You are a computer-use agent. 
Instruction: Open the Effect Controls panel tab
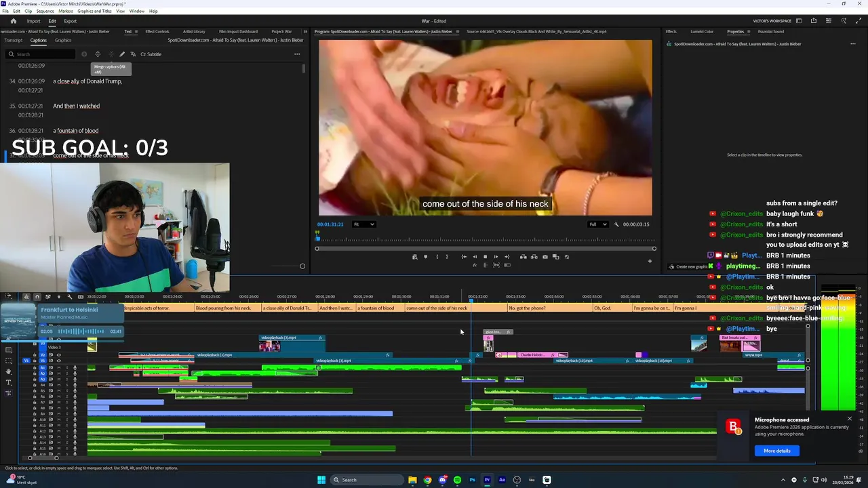157,31
